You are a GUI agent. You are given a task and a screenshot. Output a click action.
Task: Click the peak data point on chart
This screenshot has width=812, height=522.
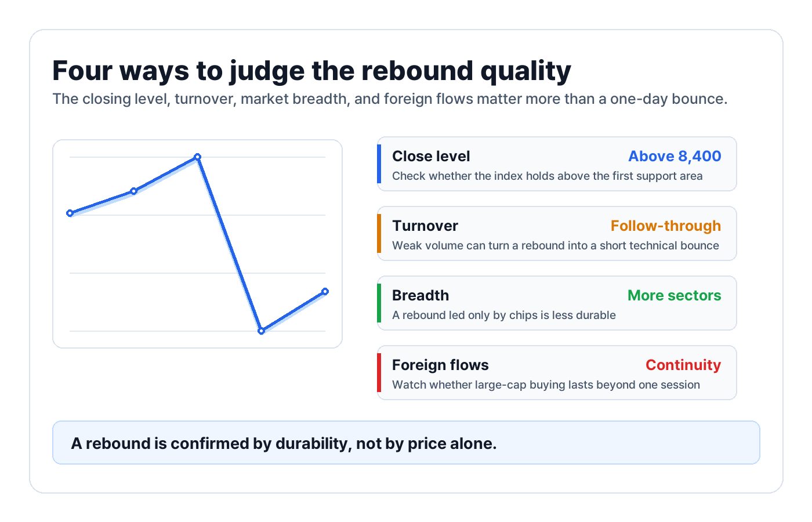(198, 157)
